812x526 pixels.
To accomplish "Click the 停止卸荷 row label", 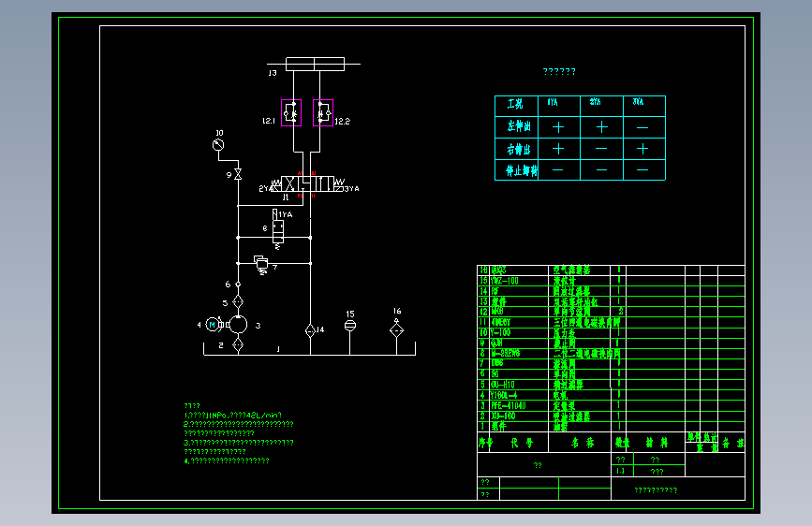I will coord(522,170).
